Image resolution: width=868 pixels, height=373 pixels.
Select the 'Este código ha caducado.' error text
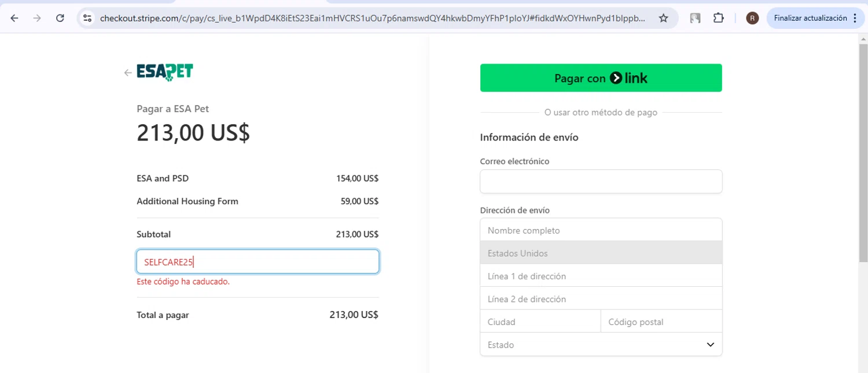(183, 282)
